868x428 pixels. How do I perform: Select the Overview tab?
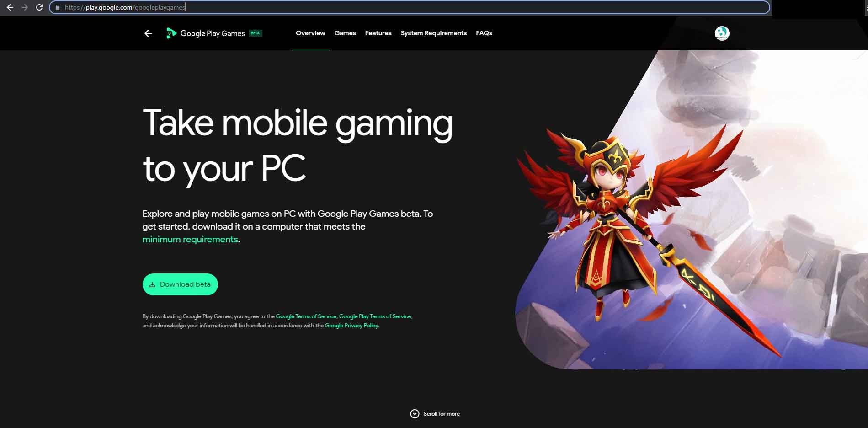310,33
